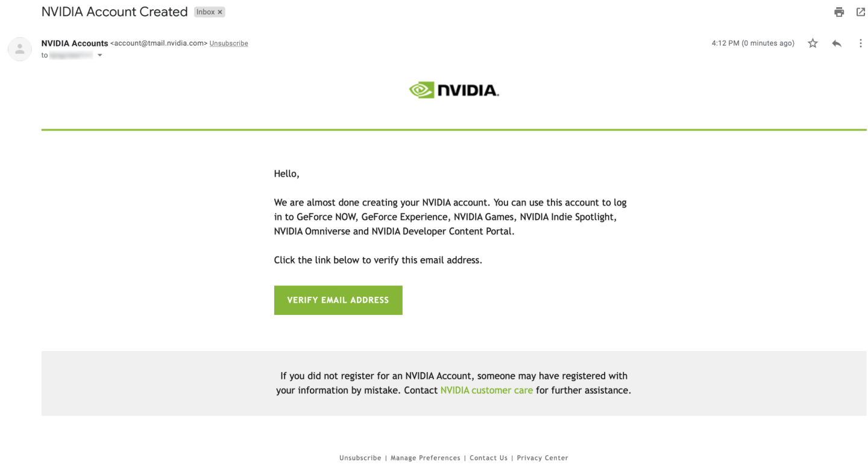The image size is (868, 465).
Task: Remove the Inbox label via its x
Action: pyautogui.click(x=219, y=11)
